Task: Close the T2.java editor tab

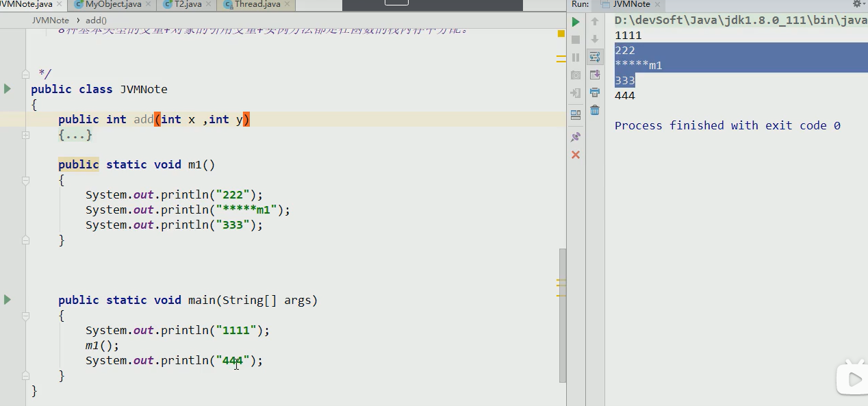Action: 208,4
